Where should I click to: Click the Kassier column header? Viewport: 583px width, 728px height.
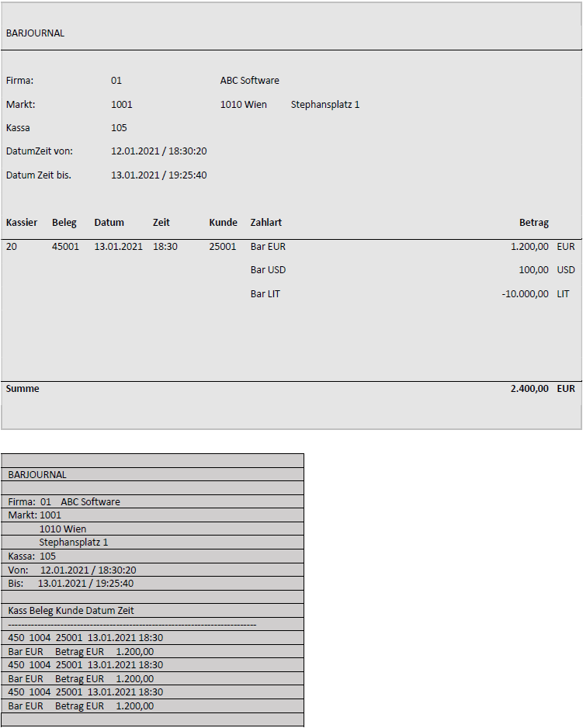click(22, 223)
